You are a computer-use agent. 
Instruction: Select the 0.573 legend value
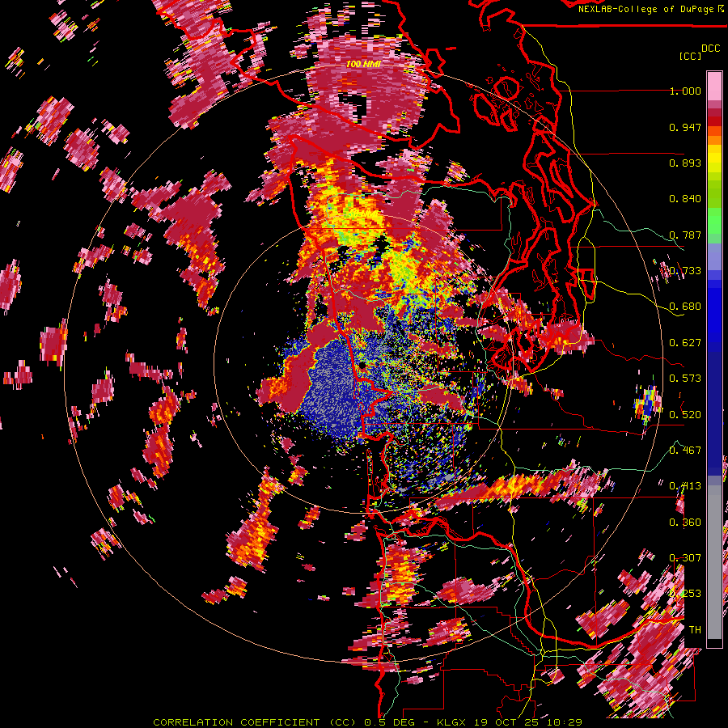pos(685,379)
